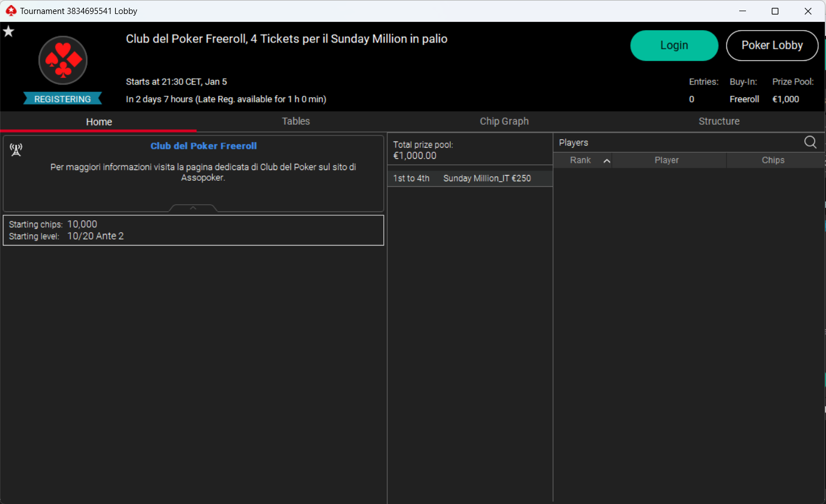Click Starting chips 10,000 value
826x504 pixels.
(x=82, y=224)
